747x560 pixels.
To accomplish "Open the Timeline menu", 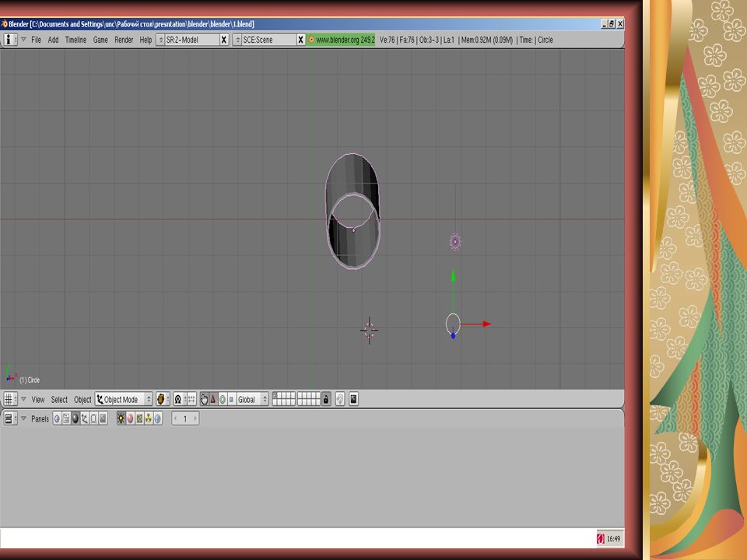I will coord(75,40).
